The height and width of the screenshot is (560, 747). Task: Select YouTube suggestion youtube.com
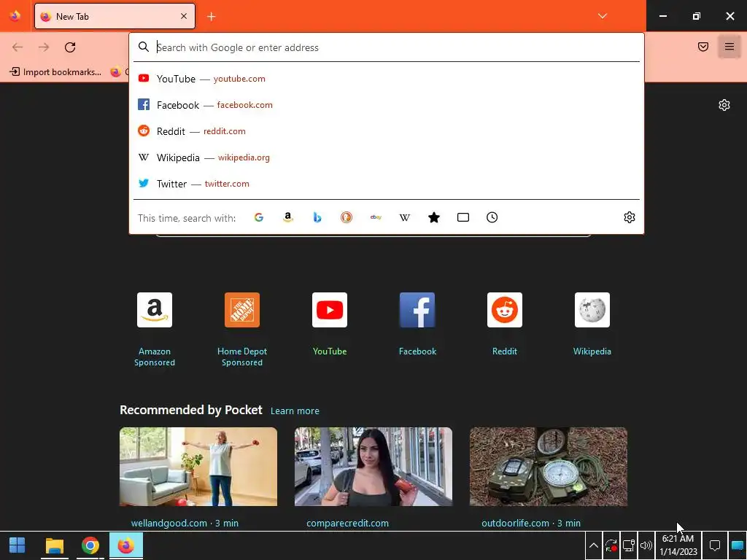tap(387, 79)
